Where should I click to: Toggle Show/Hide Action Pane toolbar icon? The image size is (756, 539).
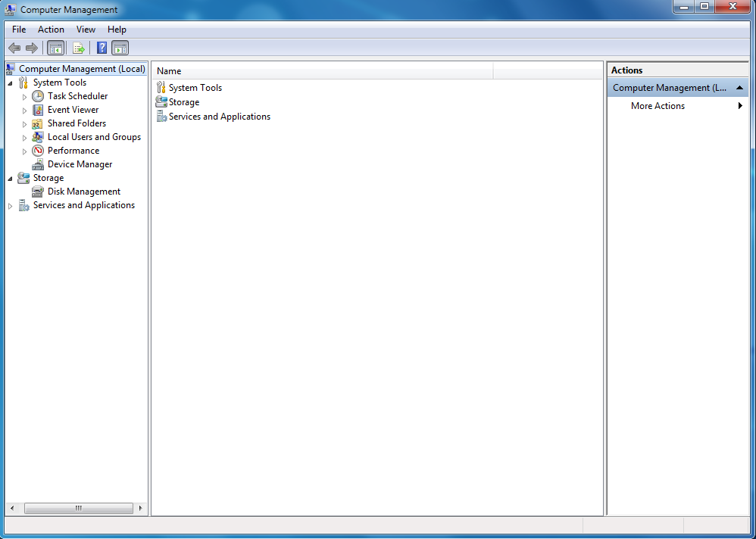120,48
